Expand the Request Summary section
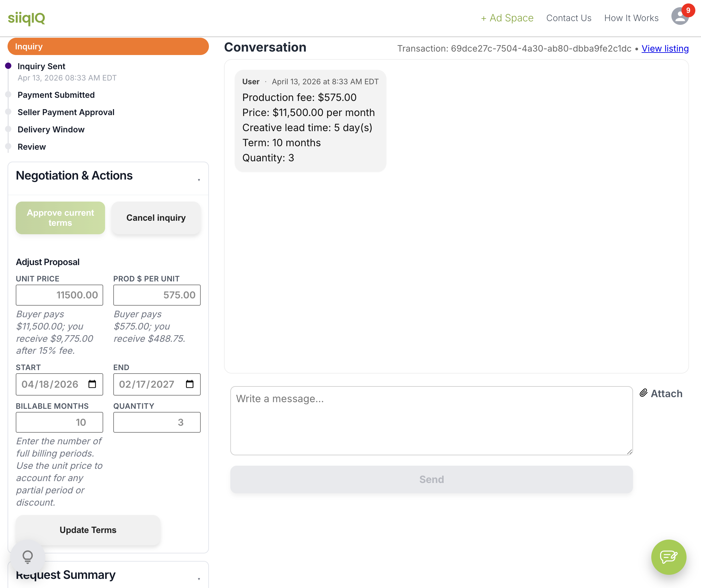The height and width of the screenshot is (588, 701). point(199,579)
